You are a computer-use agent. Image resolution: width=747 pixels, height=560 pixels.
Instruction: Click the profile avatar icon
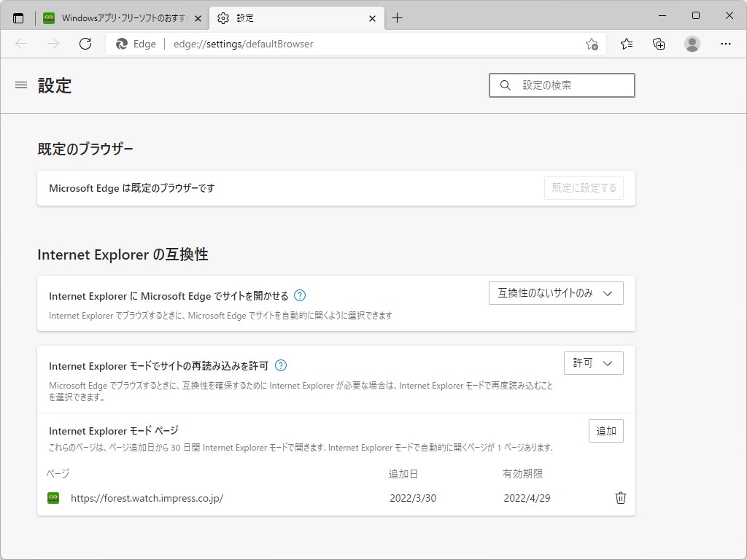692,44
